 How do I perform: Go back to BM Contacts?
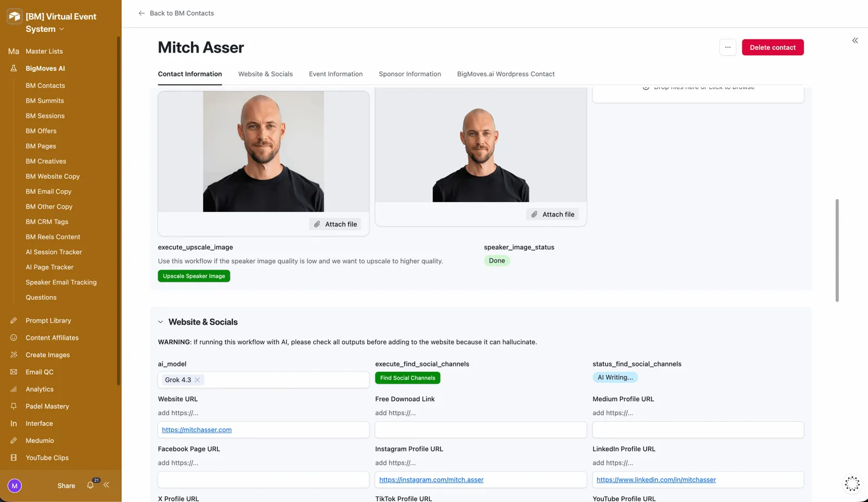coord(176,13)
